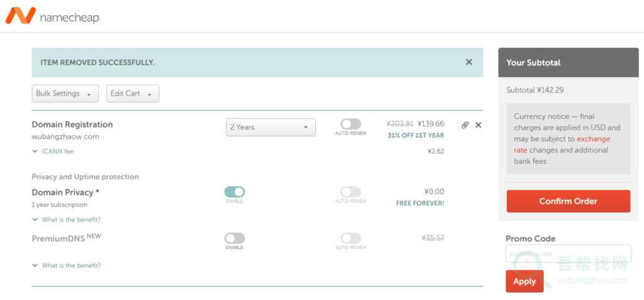Toggle Auto-Renew for PremiumDNS
Screen dimensions: 644x300
tap(351, 238)
